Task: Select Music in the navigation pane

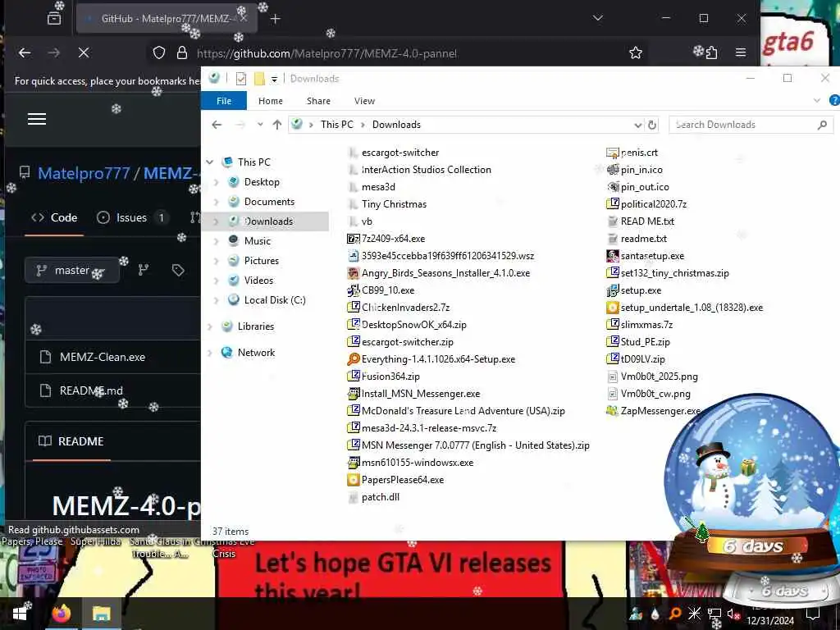Action: pyautogui.click(x=257, y=241)
